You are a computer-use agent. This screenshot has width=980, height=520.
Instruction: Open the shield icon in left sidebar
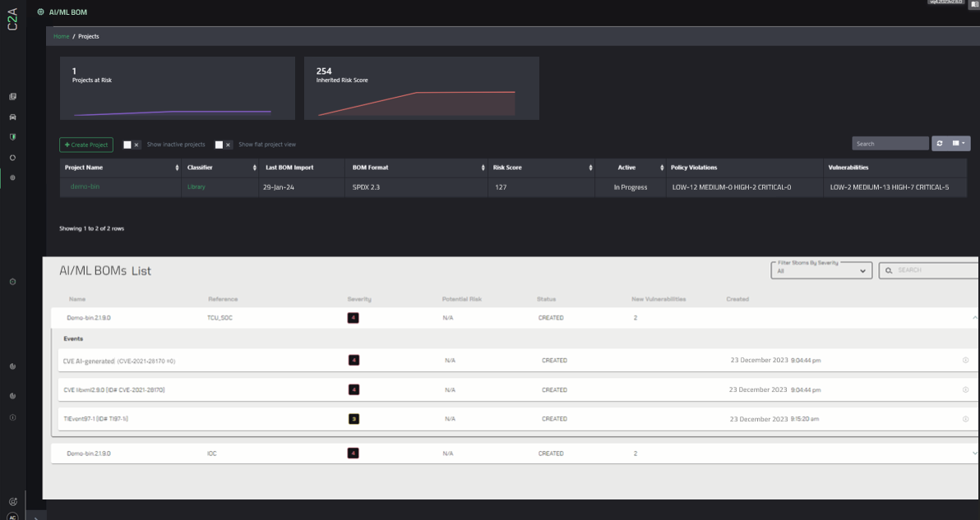(12, 137)
